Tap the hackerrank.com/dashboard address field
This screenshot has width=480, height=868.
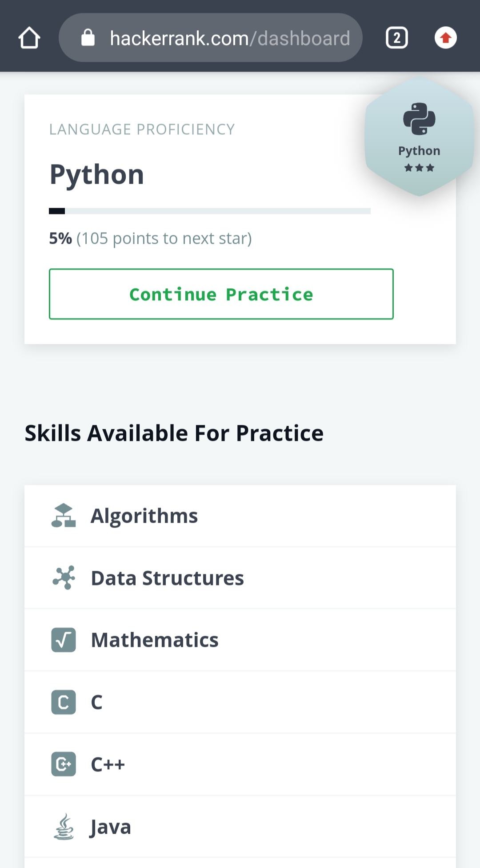tap(230, 38)
